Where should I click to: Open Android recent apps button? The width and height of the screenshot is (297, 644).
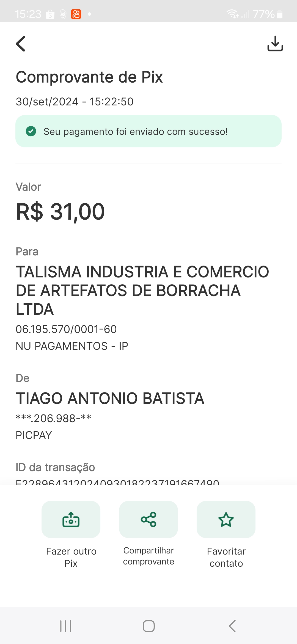(x=66, y=626)
